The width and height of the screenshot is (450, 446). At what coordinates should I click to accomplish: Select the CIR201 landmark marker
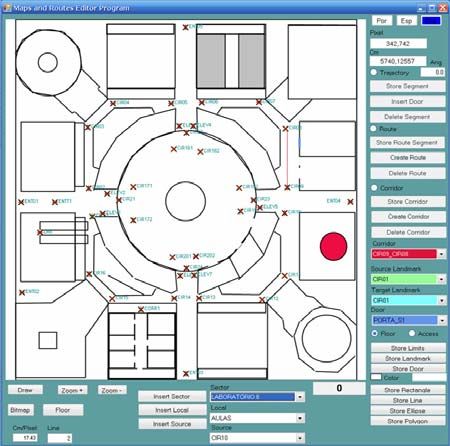coord(172,257)
